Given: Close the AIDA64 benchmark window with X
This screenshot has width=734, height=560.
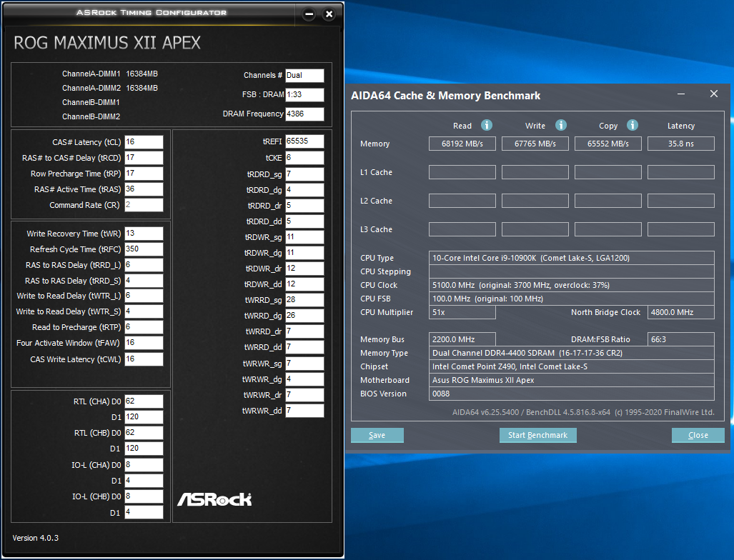Looking at the screenshot, I should click(x=714, y=94).
